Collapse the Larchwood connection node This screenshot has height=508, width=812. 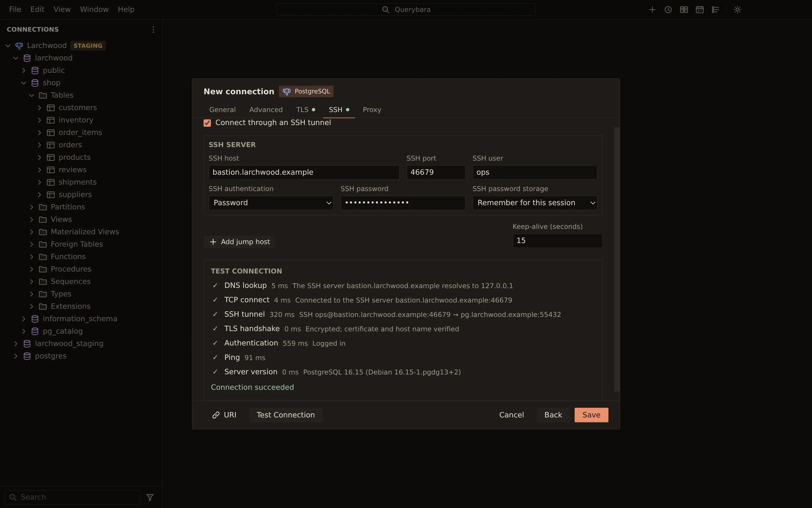[x=8, y=46]
